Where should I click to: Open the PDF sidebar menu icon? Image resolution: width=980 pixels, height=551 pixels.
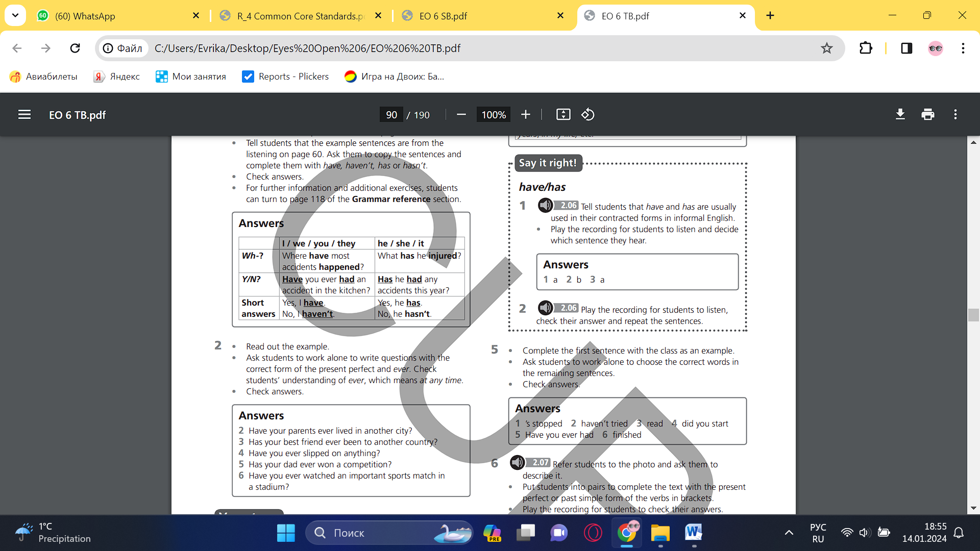[24, 115]
